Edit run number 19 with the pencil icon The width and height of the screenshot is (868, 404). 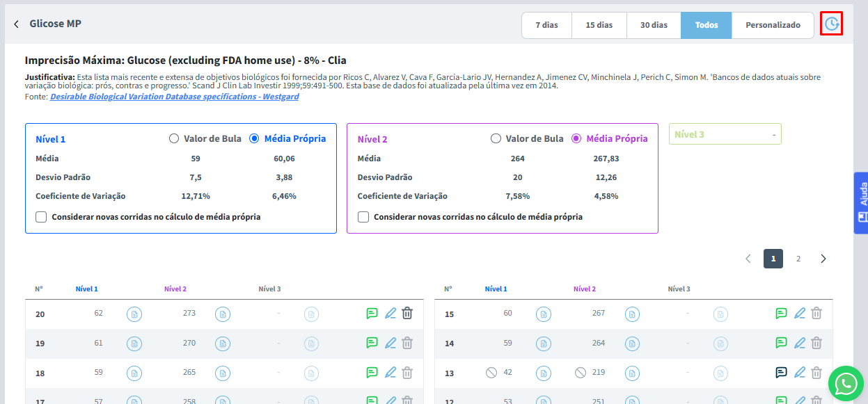pos(390,343)
